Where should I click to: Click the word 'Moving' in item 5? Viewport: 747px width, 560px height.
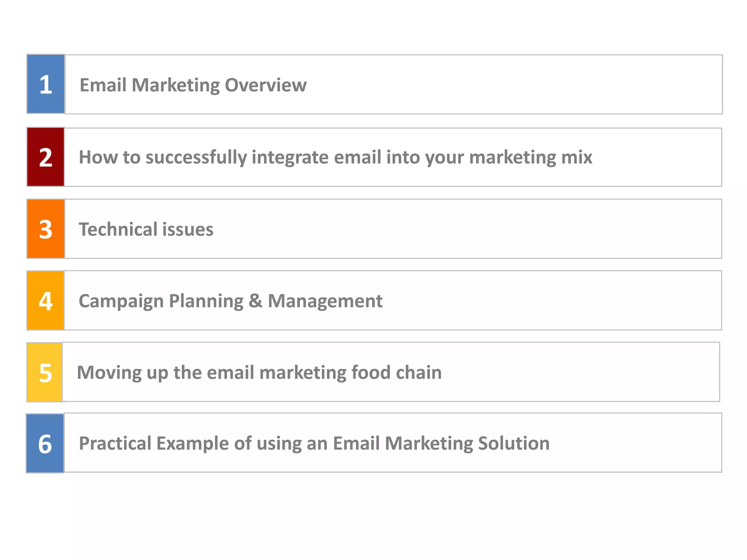click(109, 373)
